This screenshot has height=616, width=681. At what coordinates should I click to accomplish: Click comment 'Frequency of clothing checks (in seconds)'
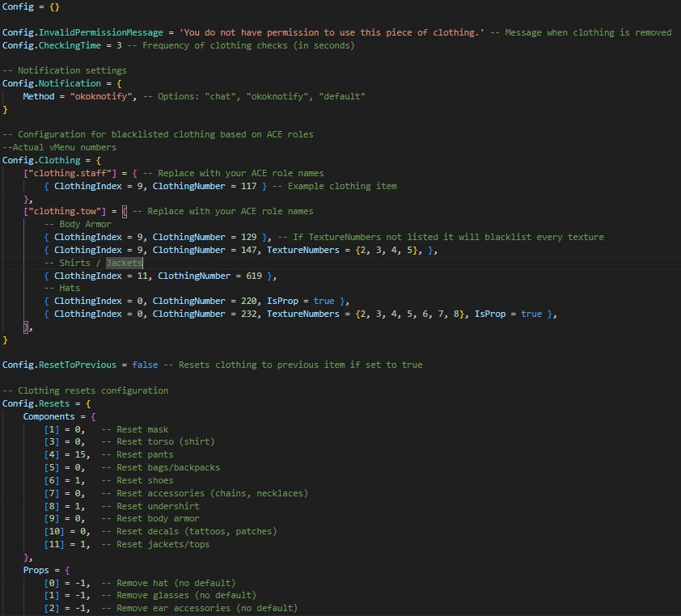point(248,45)
